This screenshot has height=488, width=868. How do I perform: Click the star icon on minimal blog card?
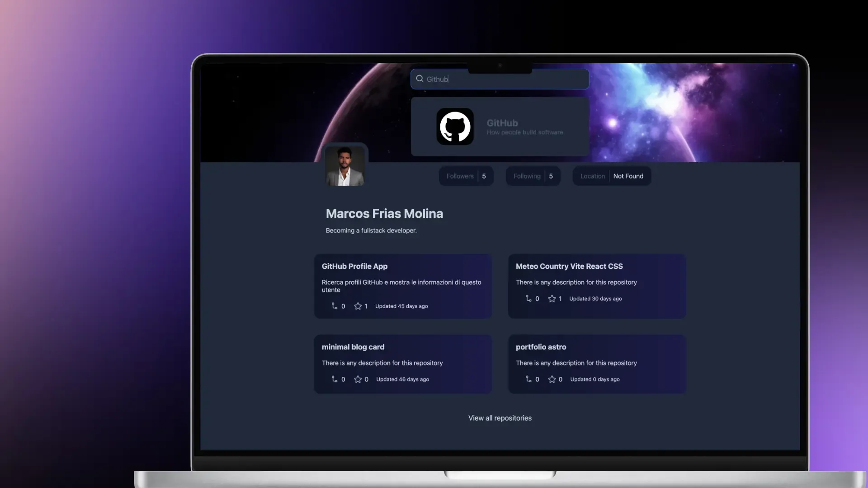(x=357, y=379)
